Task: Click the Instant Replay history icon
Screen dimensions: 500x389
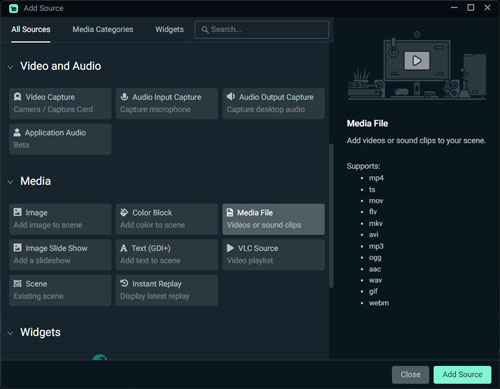Action: (124, 283)
